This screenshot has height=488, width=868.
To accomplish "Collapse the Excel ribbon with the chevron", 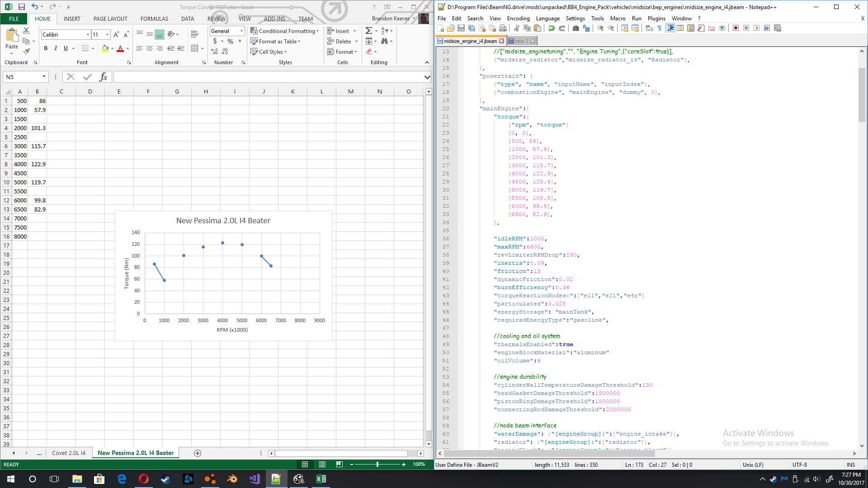I will pos(427,62).
